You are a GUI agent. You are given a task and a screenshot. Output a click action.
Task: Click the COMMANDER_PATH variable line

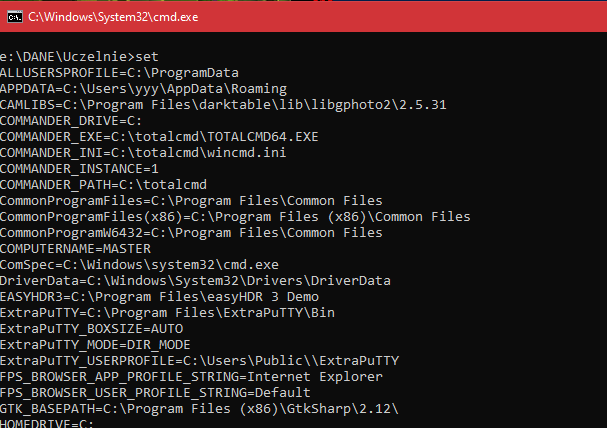(x=103, y=184)
